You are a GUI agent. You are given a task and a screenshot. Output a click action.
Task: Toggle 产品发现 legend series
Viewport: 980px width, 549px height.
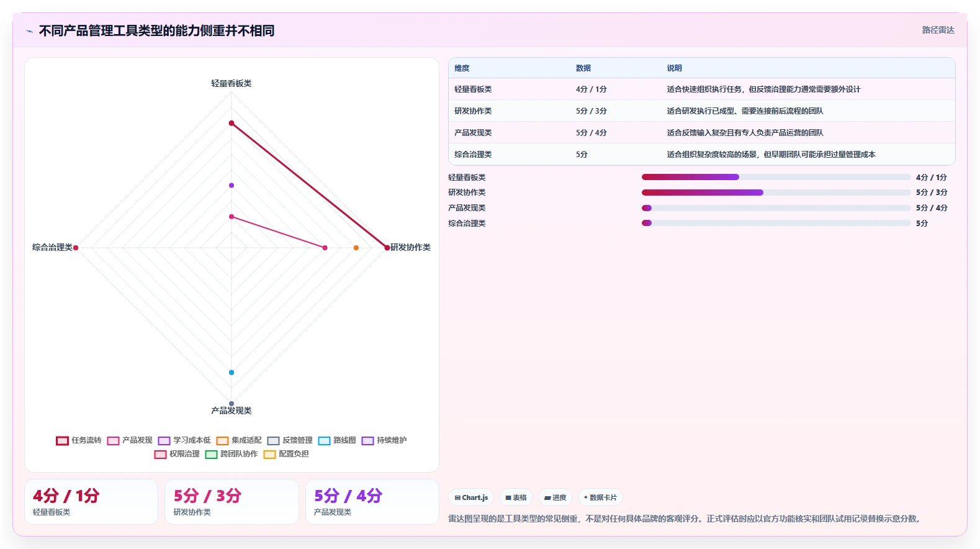130,440
